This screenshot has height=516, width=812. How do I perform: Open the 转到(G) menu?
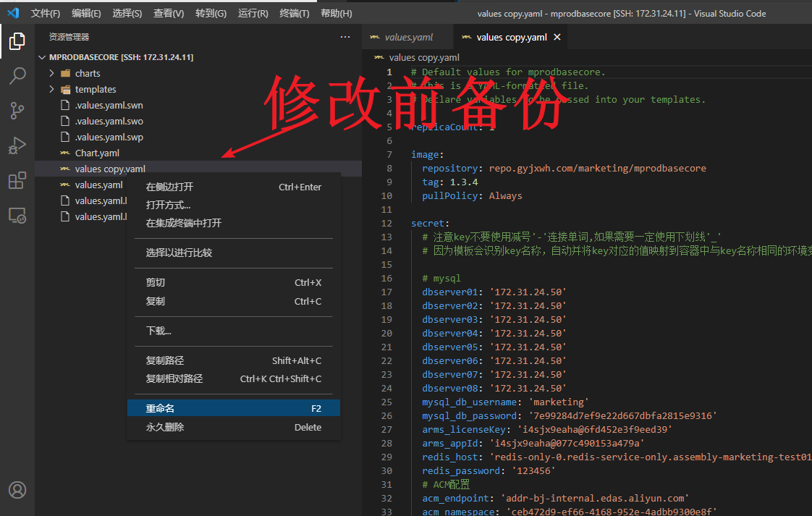[211, 14]
